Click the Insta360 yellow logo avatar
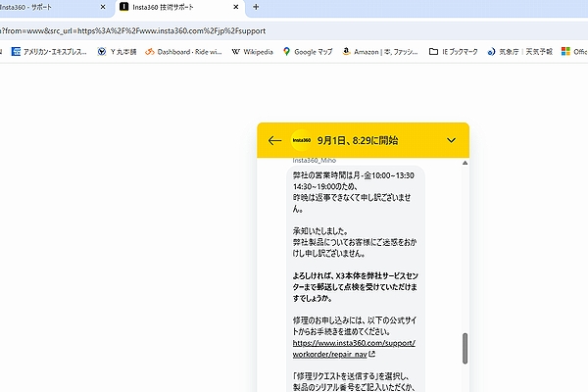This screenshot has height=392, width=588. pos(301,140)
